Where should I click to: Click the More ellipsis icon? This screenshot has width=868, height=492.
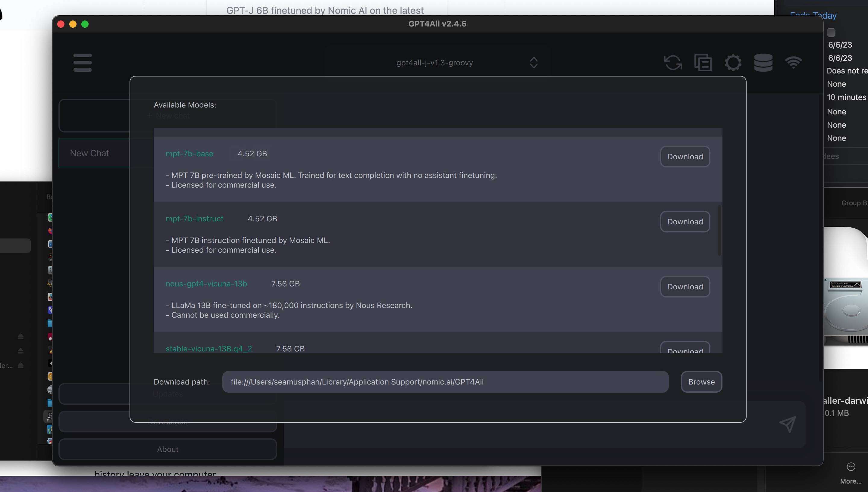[851, 467]
